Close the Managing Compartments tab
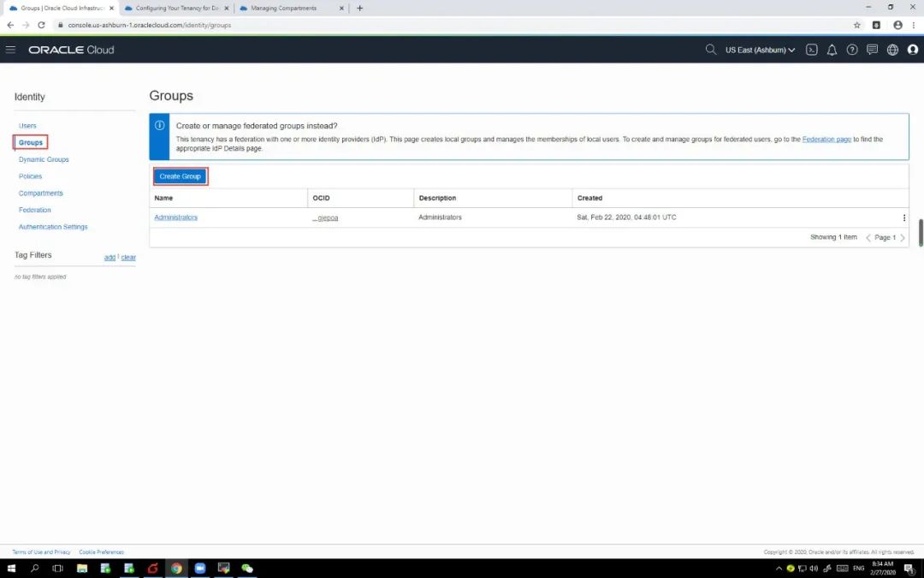The height and width of the screenshot is (578, 924). pos(341,9)
